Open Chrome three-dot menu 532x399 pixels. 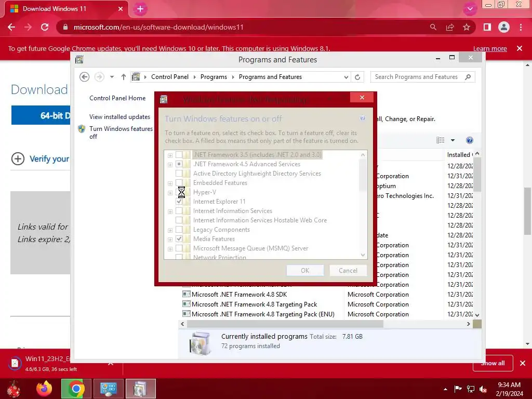(x=521, y=27)
